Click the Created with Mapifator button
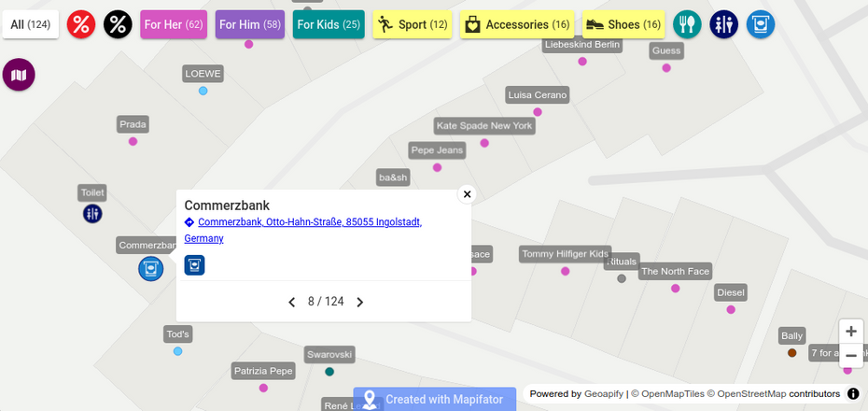Screen dimensions: 868x411 pyautogui.click(x=434, y=400)
